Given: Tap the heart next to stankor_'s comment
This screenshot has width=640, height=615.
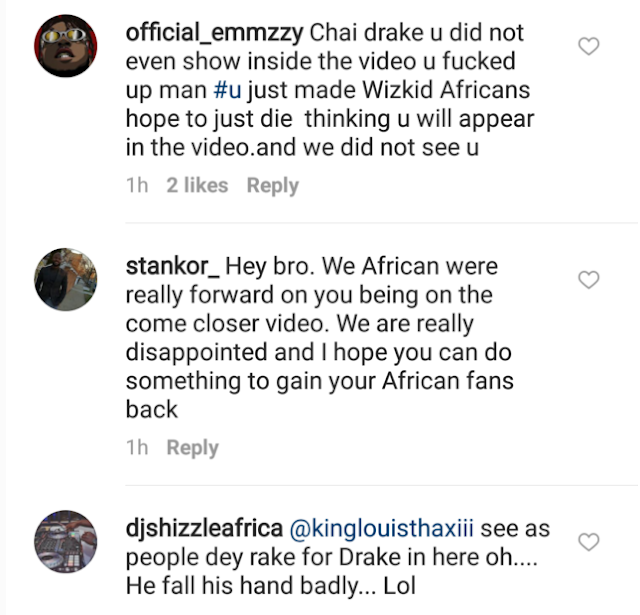Looking at the screenshot, I should (590, 280).
